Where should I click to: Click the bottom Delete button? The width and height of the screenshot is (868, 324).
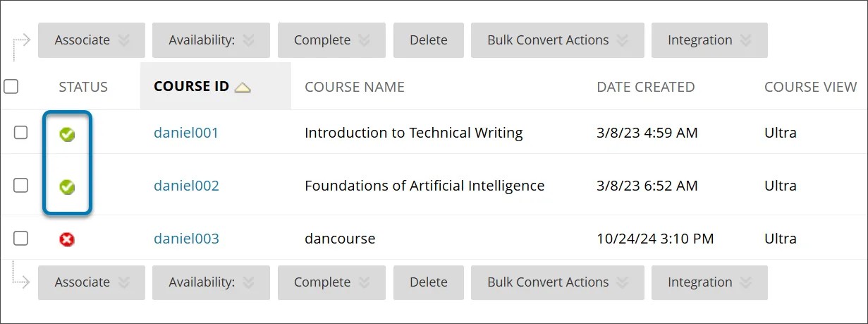(428, 282)
